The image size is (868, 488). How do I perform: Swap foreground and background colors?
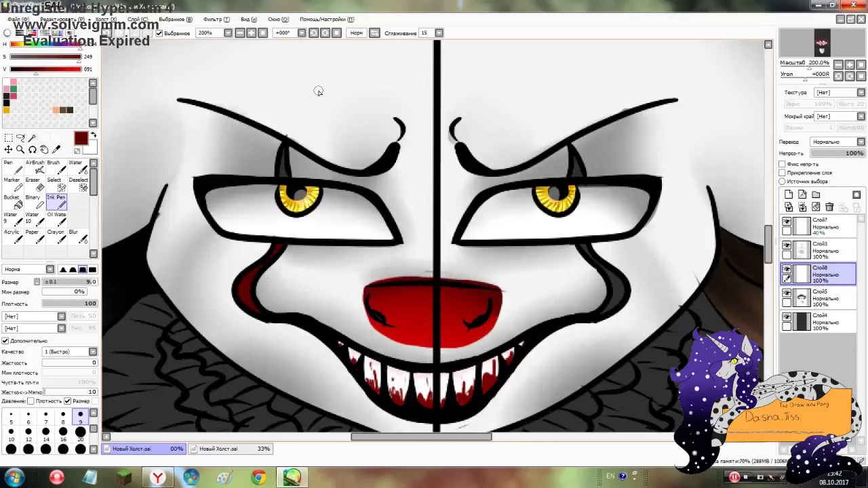pyautogui.click(x=94, y=136)
